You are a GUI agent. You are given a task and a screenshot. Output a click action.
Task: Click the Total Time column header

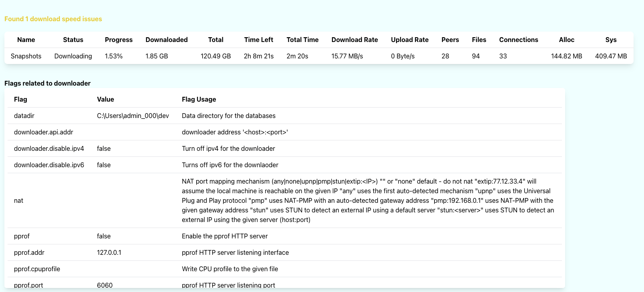point(302,40)
